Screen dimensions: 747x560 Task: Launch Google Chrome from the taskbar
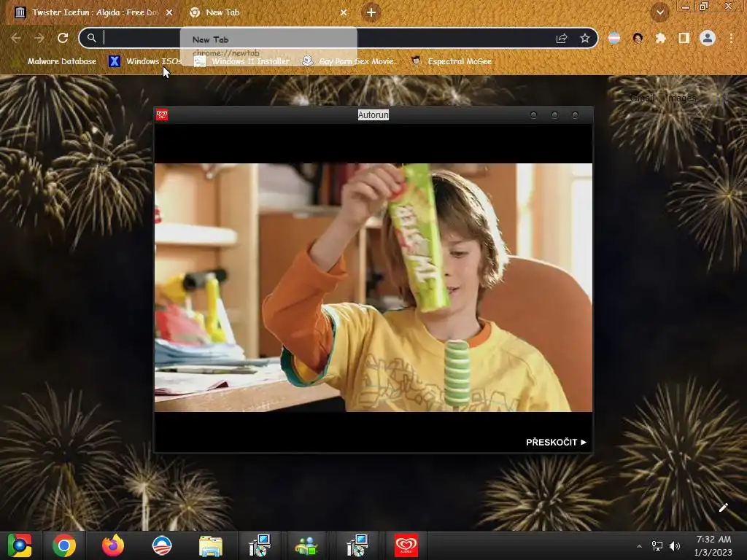tap(64, 545)
